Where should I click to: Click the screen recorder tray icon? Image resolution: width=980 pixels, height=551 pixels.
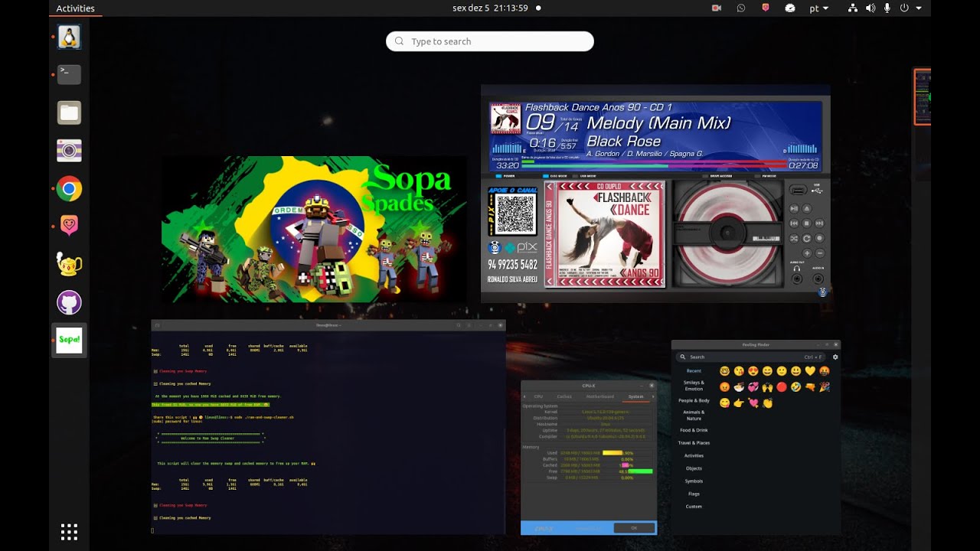pos(717,8)
